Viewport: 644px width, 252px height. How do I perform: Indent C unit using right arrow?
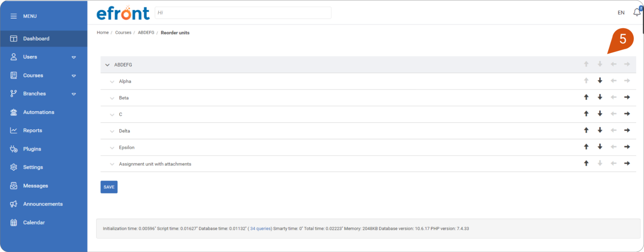(x=627, y=114)
